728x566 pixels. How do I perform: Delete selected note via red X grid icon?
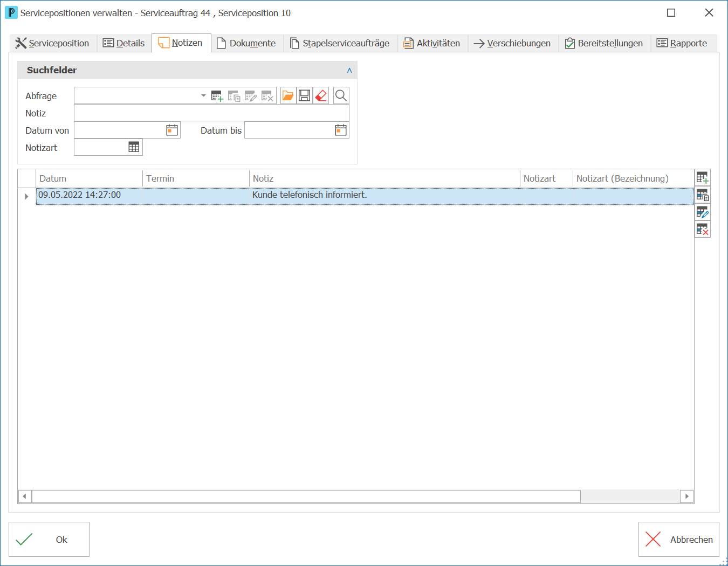(702, 229)
